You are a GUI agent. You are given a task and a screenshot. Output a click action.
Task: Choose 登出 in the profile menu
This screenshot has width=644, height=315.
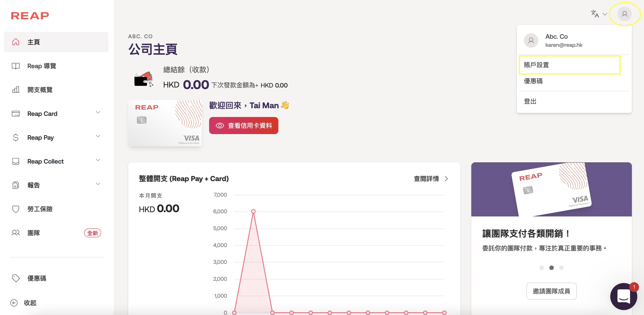530,101
